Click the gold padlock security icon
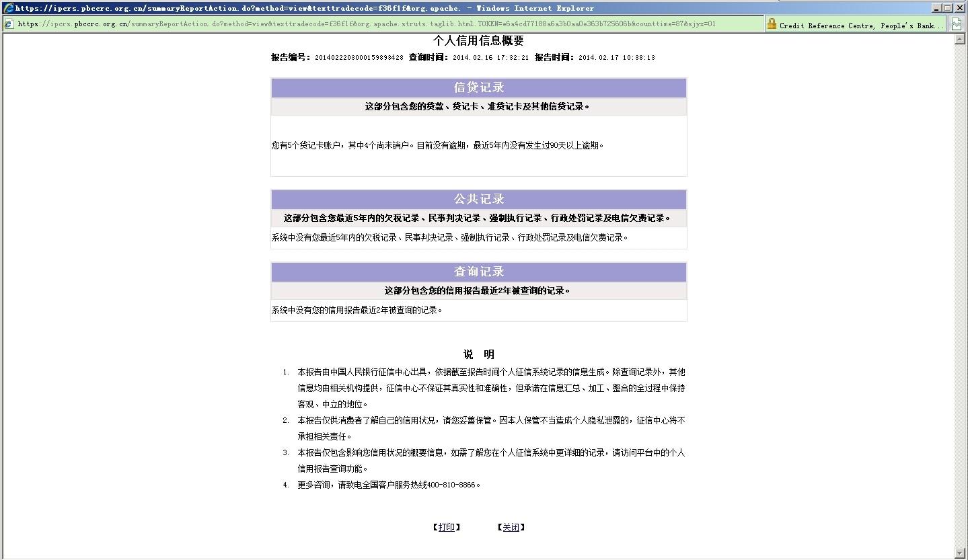 click(x=772, y=24)
